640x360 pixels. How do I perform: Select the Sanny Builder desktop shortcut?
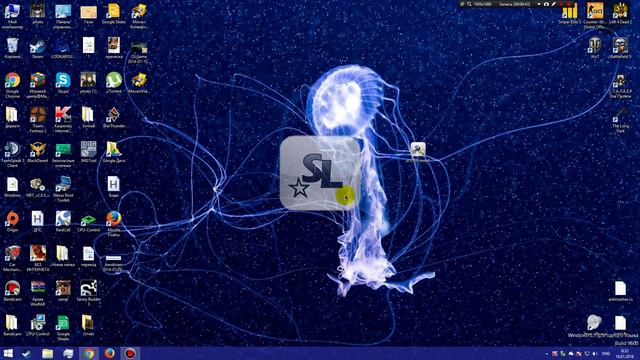(88, 293)
